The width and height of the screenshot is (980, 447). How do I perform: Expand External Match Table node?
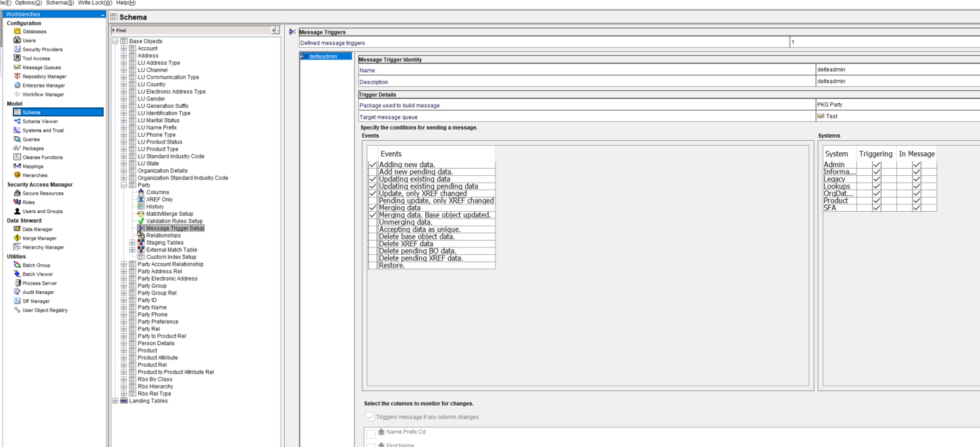pyautogui.click(x=132, y=250)
